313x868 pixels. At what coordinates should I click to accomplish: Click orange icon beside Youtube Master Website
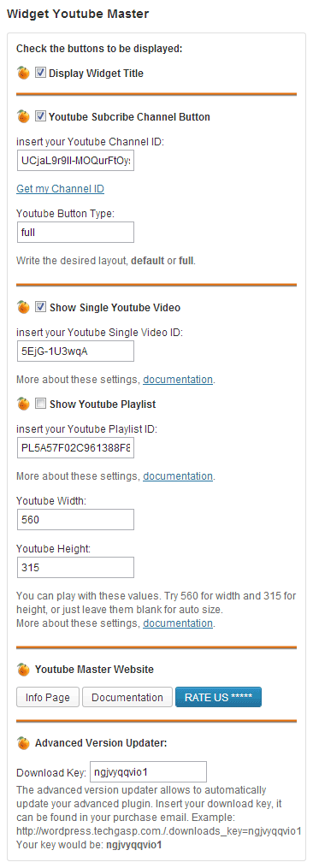(x=23, y=670)
